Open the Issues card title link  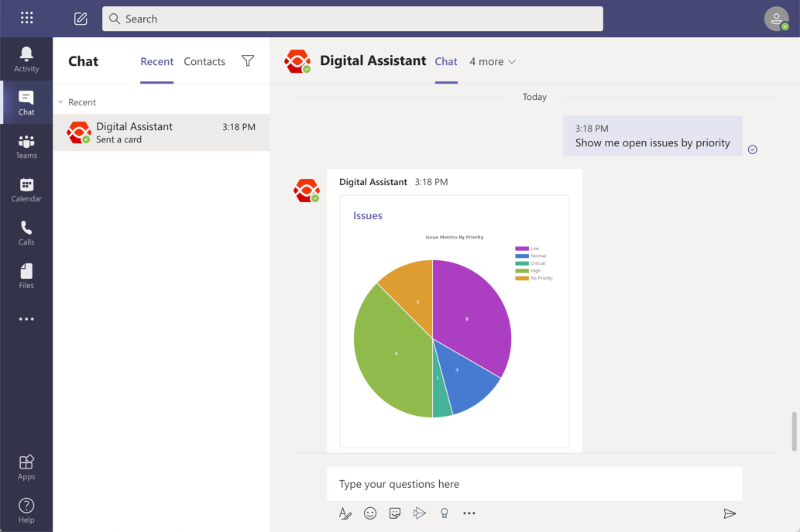point(367,216)
